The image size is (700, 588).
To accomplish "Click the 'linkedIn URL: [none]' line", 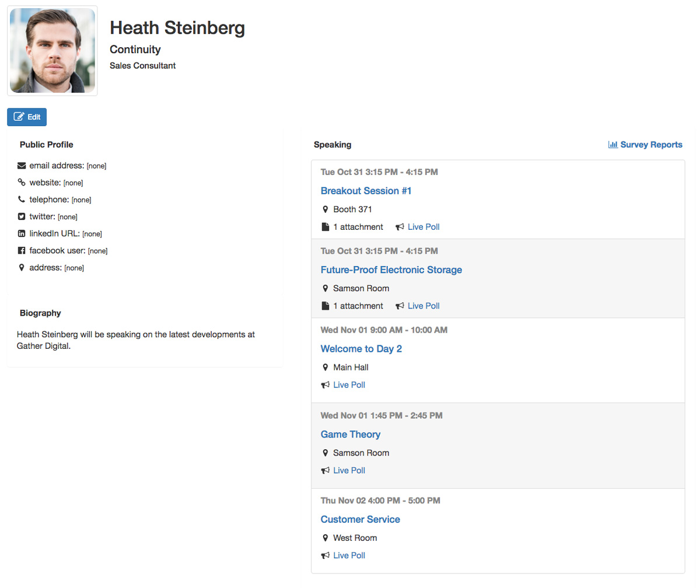I will pyautogui.click(x=60, y=233).
